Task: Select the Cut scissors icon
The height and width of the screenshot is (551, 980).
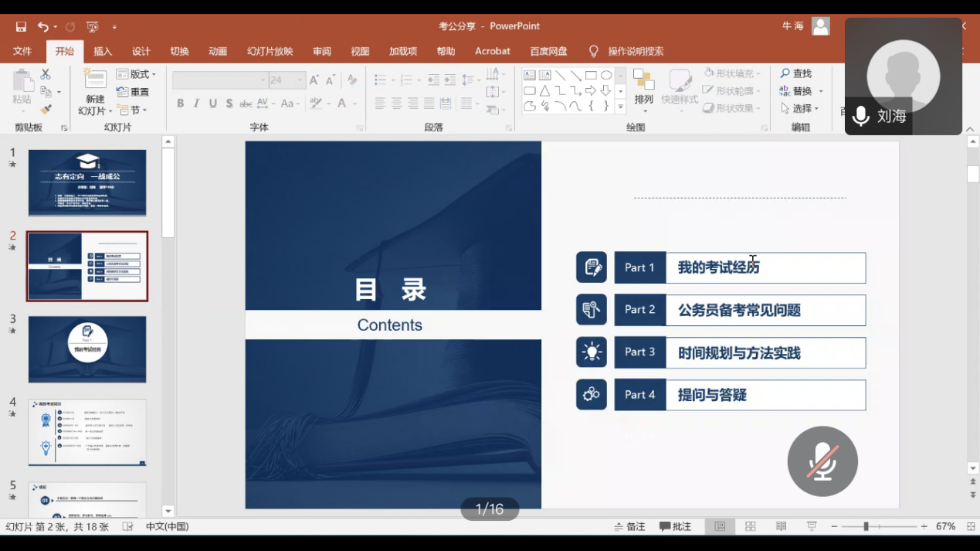Action: pos(46,74)
